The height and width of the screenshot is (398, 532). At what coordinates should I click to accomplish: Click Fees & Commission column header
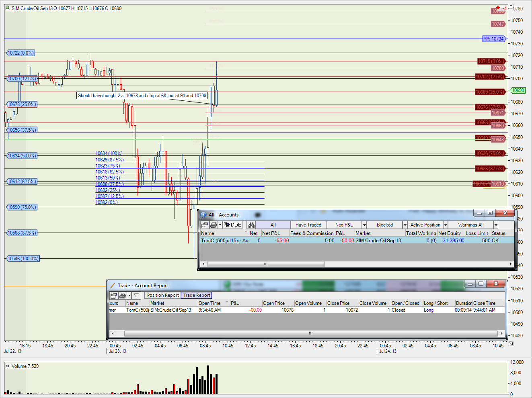[x=312, y=233]
